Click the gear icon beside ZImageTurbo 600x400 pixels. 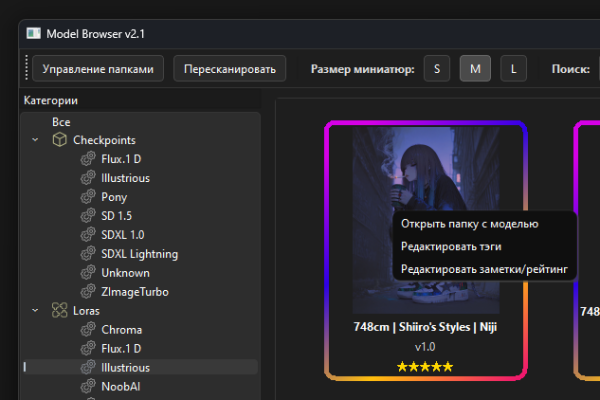[x=88, y=292]
